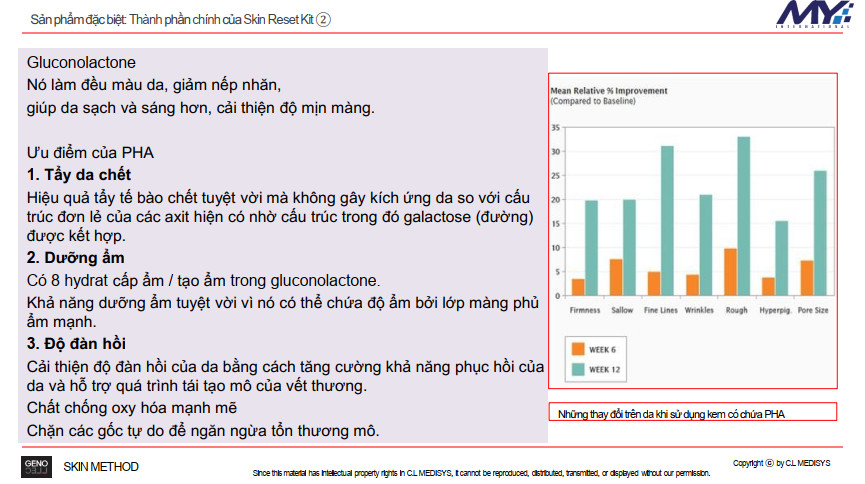Click the 'Wrinkles' axis label
865x484 pixels.
coord(699,310)
